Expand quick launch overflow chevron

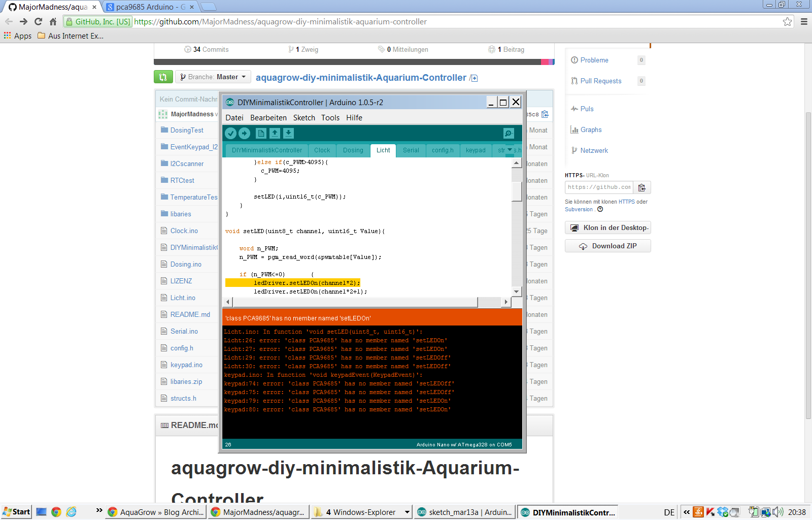(99, 510)
